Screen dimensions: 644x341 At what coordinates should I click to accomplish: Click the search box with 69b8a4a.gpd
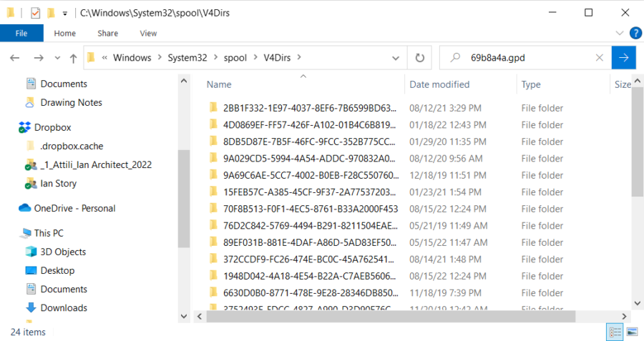click(x=526, y=58)
